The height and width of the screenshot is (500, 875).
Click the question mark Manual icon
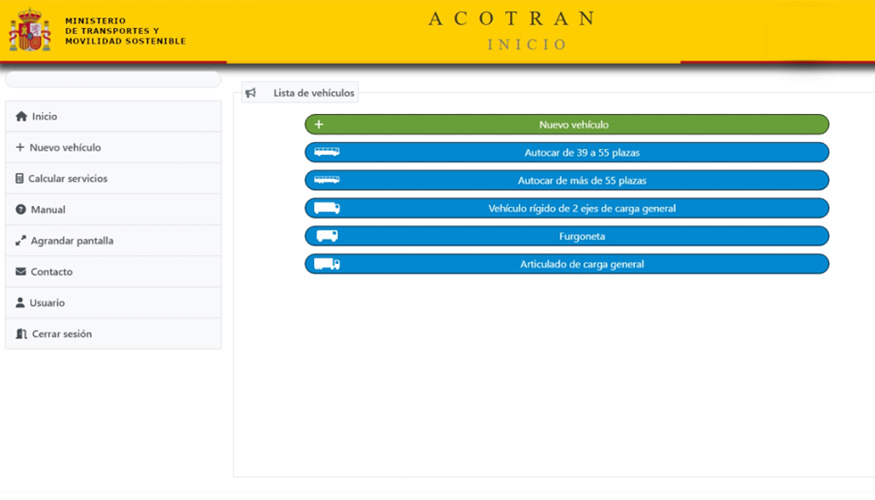[x=21, y=210]
